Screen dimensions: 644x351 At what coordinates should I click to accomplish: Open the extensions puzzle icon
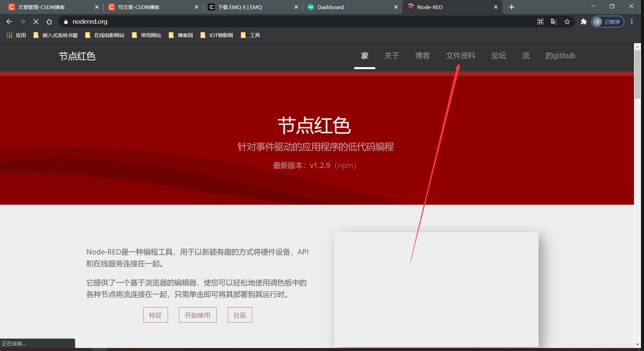point(584,22)
